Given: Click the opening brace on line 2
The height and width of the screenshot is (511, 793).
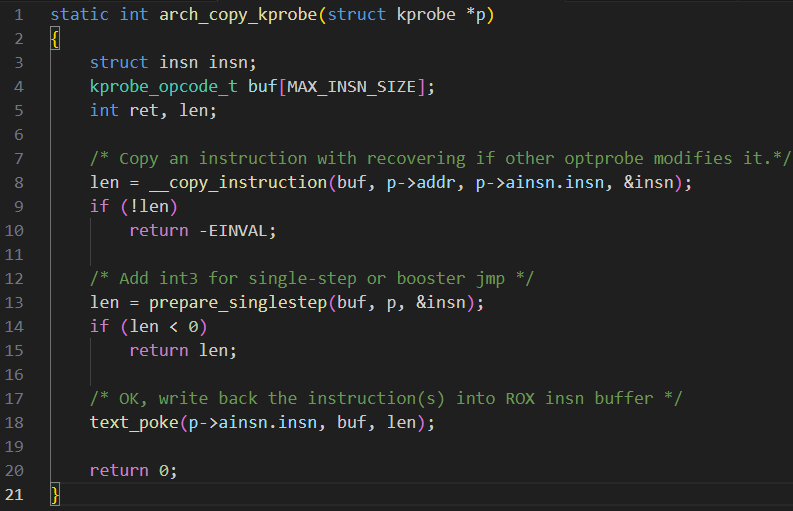Looking at the screenshot, I should pyautogui.click(x=55, y=39).
